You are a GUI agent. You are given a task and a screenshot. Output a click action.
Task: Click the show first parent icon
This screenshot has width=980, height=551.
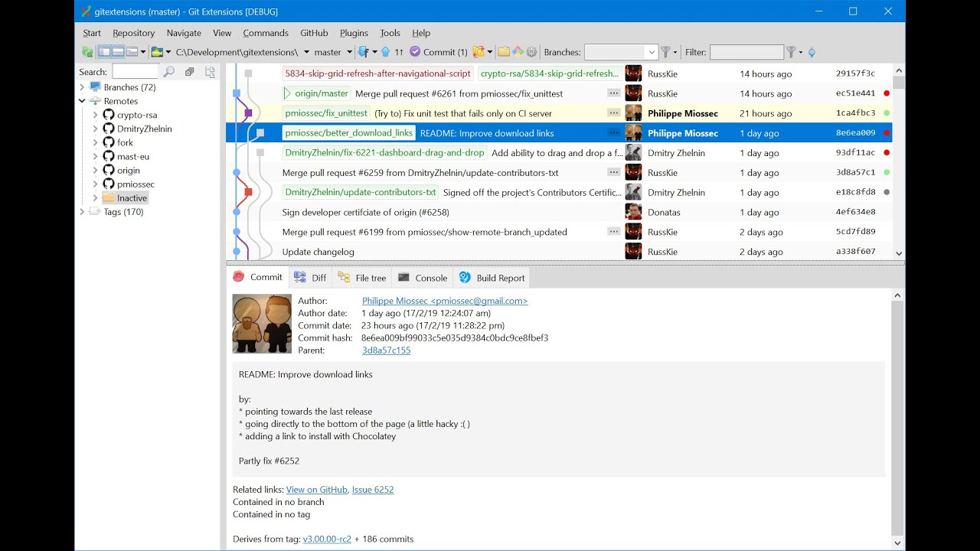[x=812, y=52]
